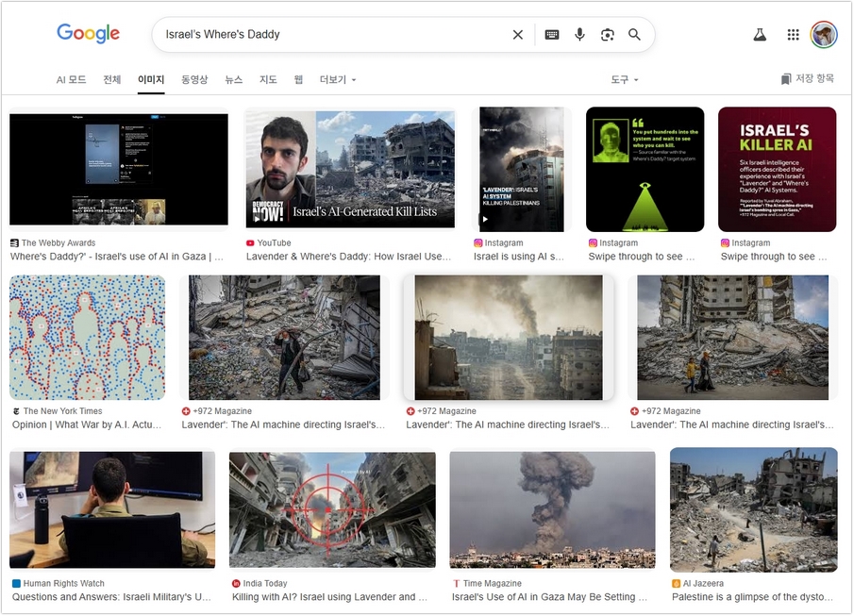
Task: Expand the 도구 tools dropdown
Action: pyautogui.click(x=624, y=80)
